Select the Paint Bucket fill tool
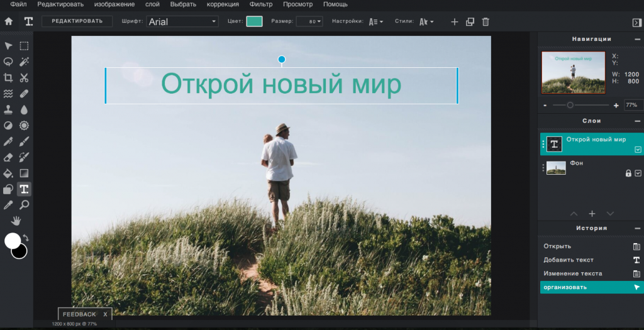This screenshot has width=644, height=330. 8,173
